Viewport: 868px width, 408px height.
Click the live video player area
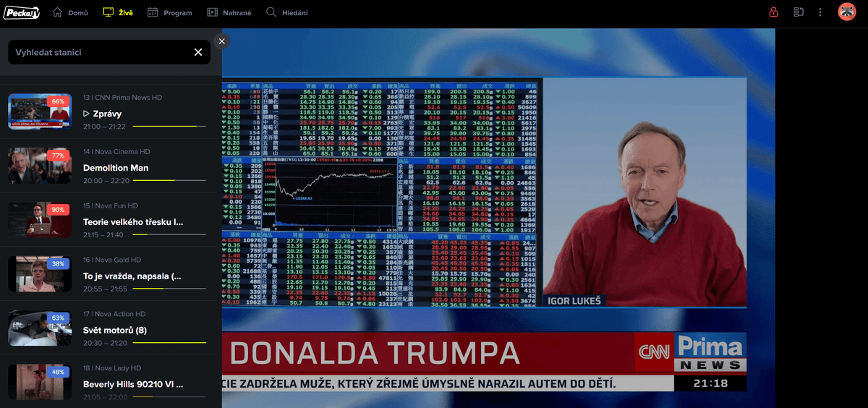[x=498, y=217]
